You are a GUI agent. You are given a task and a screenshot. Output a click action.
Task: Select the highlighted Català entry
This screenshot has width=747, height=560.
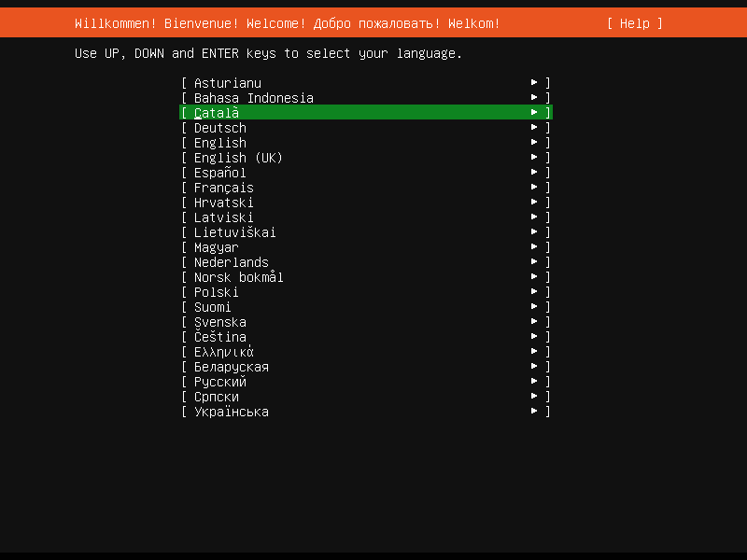[217, 113]
